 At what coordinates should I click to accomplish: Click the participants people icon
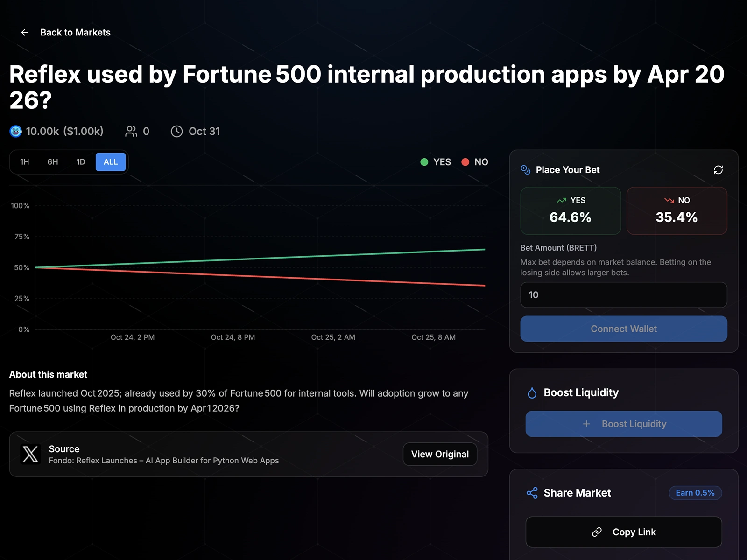pyautogui.click(x=131, y=132)
